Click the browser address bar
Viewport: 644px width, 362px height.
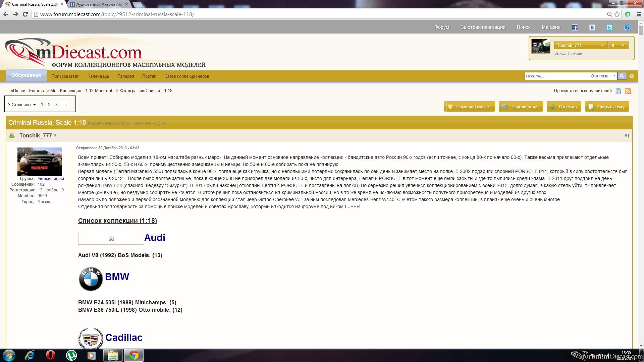click(x=319, y=14)
